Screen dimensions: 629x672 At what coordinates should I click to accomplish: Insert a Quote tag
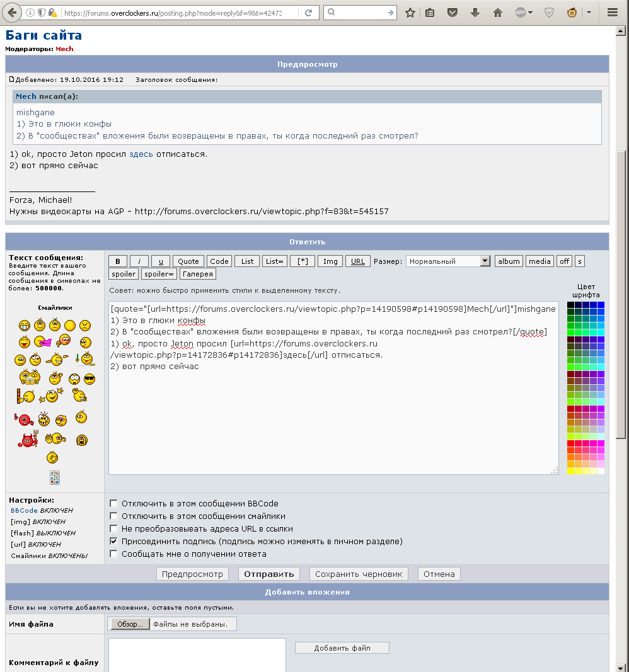pos(188,261)
